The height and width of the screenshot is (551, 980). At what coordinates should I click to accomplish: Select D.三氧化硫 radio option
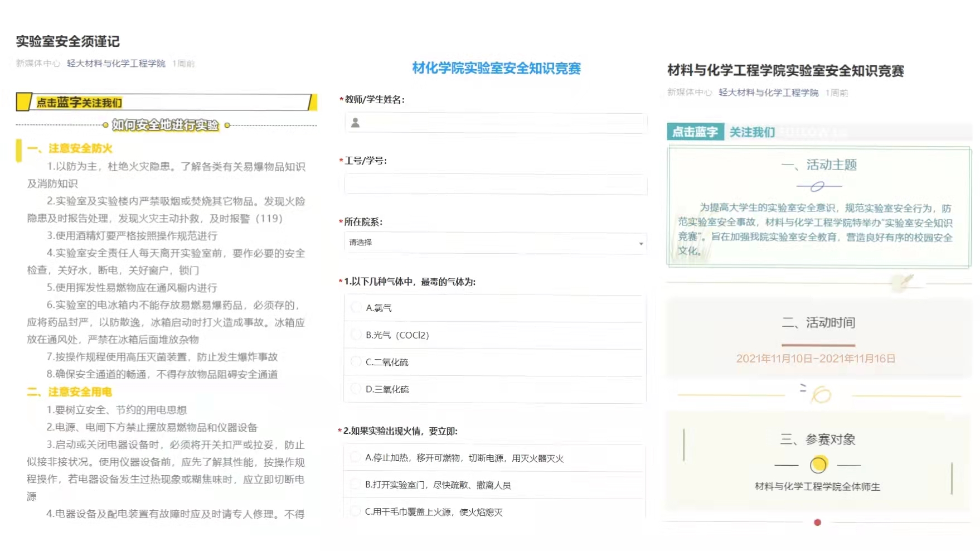tap(356, 389)
